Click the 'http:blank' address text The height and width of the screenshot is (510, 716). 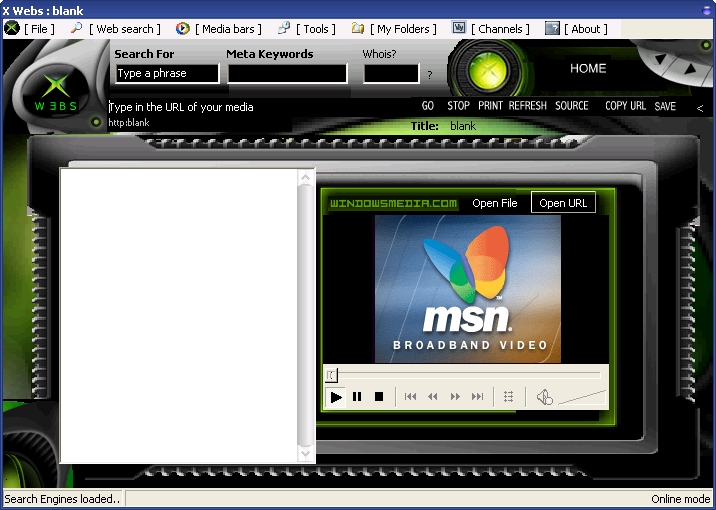pyautogui.click(x=129, y=122)
